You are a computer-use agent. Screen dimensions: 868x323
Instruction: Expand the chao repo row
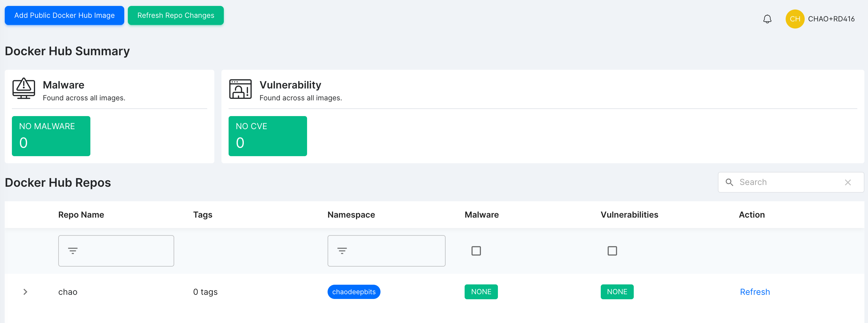click(x=25, y=292)
